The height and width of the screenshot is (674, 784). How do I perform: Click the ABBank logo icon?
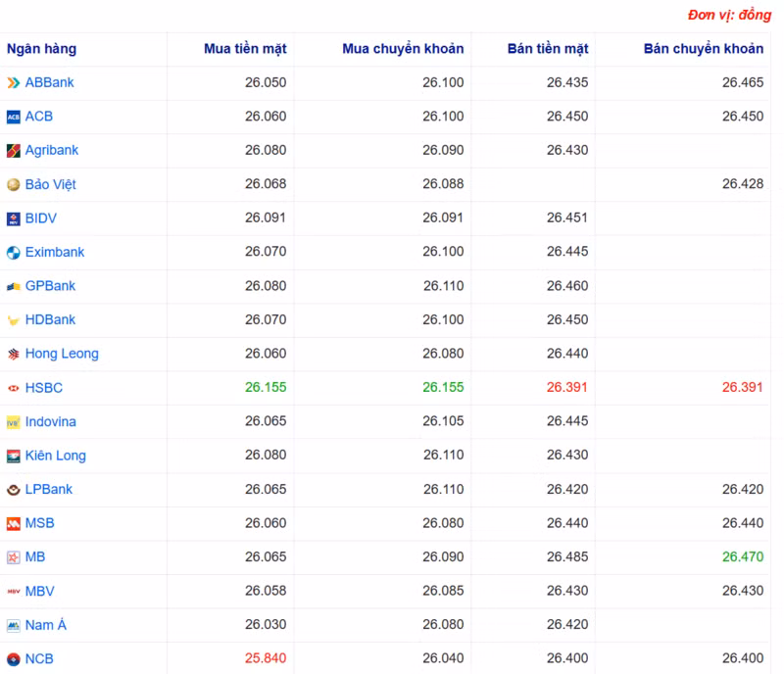pyautogui.click(x=14, y=82)
